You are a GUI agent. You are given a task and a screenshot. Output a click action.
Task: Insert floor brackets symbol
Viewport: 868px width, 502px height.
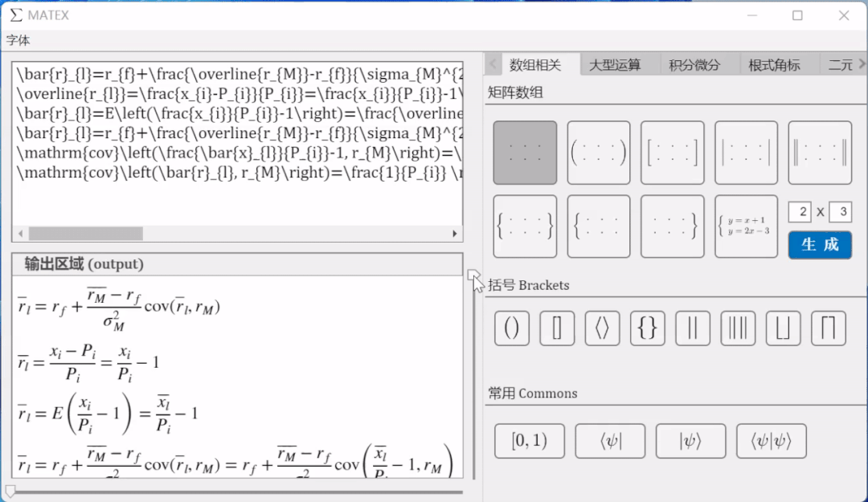783,328
